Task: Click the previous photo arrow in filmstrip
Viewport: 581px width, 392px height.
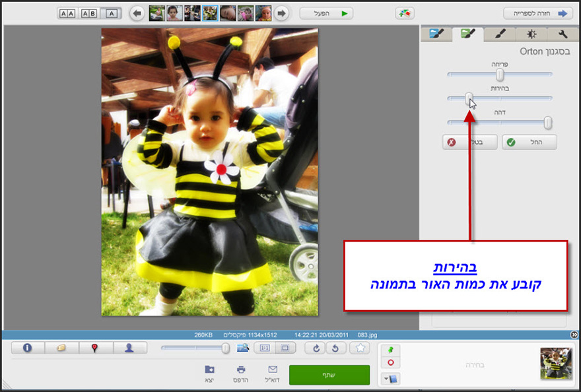Action: pos(137,12)
